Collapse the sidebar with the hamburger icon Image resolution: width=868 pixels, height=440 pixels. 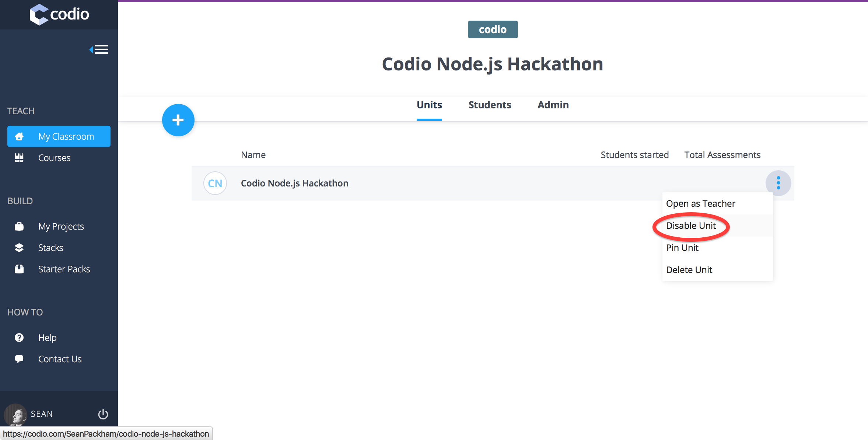point(99,49)
